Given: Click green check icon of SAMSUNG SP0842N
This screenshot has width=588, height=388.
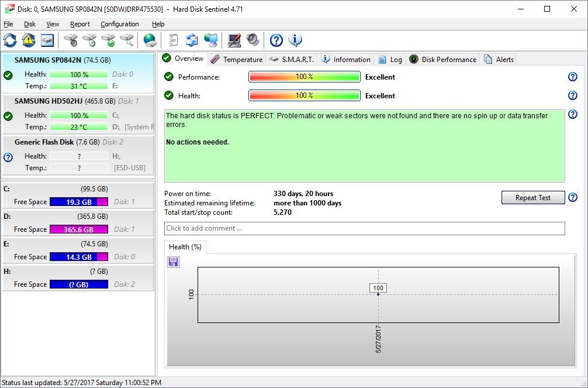Looking at the screenshot, I should pyautogui.click(x=8, y=75).
